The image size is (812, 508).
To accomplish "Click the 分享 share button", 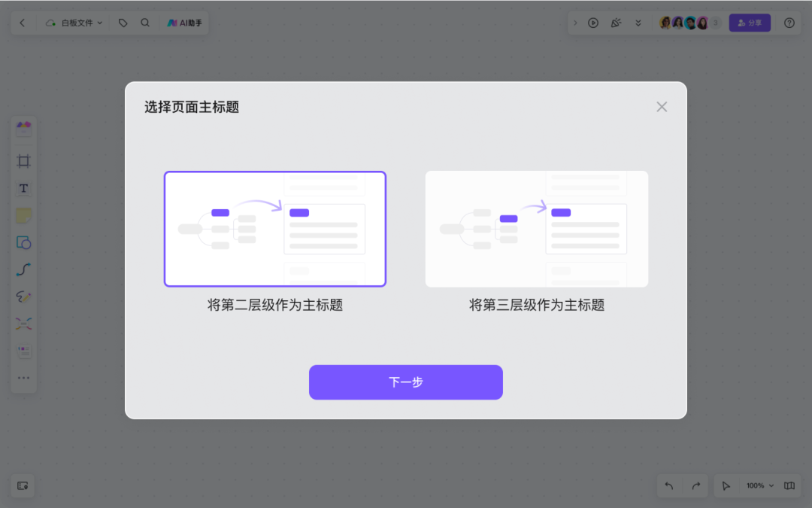I will click(750, 23).
